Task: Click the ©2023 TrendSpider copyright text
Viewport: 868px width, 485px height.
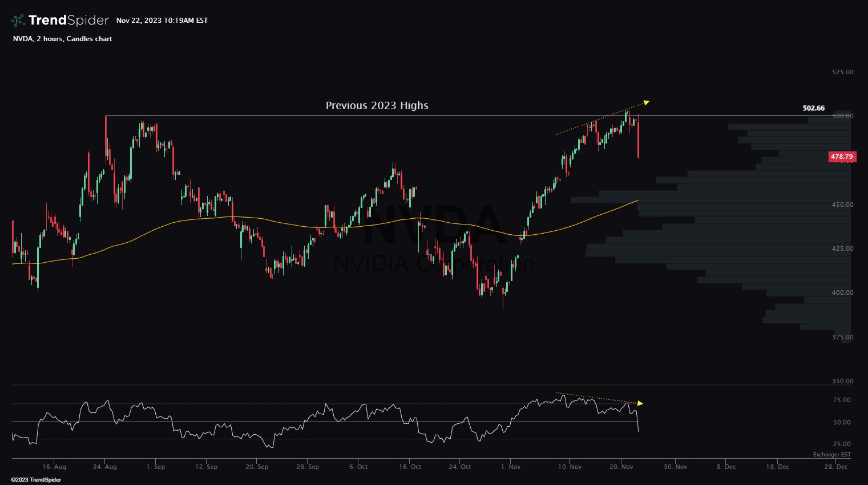Action: pos(36,480)
